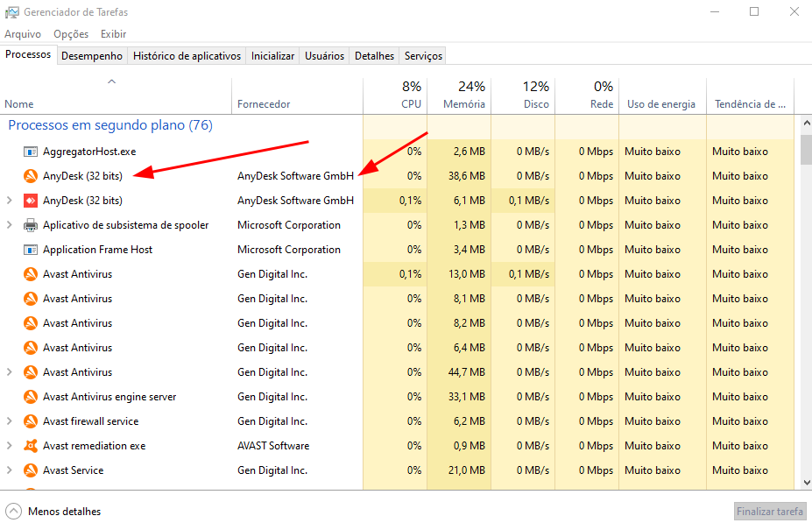
Task: Select 'Avast Service' process name
Action: [x=73, y=470]
